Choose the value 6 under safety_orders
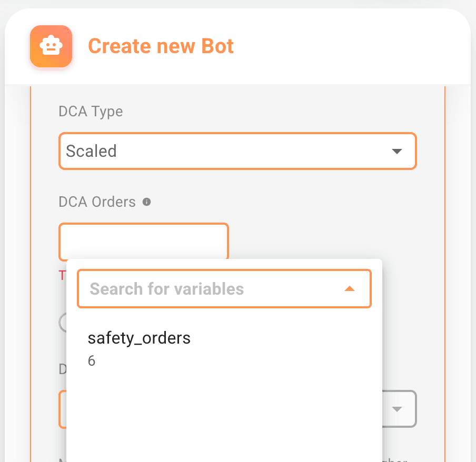 coord(92,361)
